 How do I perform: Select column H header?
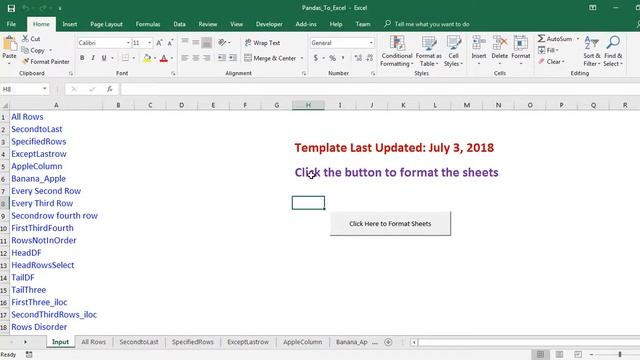(x=308, y=105)
